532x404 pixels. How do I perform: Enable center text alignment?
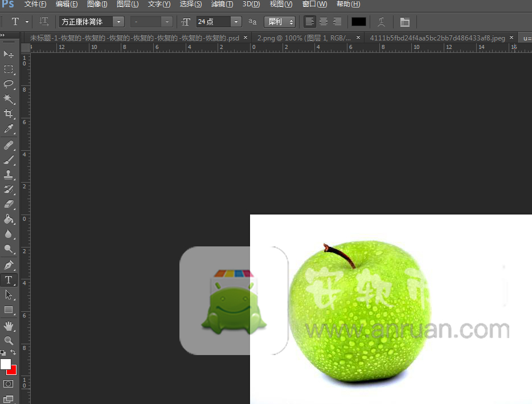(x=324, y=22)
